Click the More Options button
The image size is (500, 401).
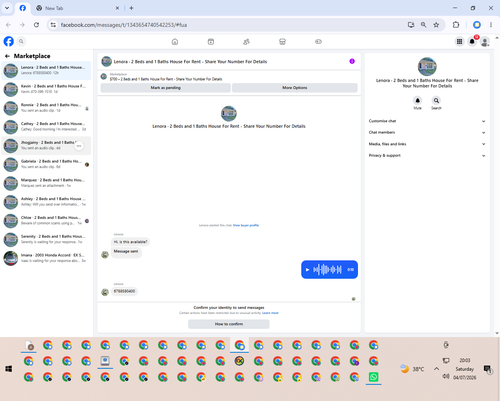295,88
